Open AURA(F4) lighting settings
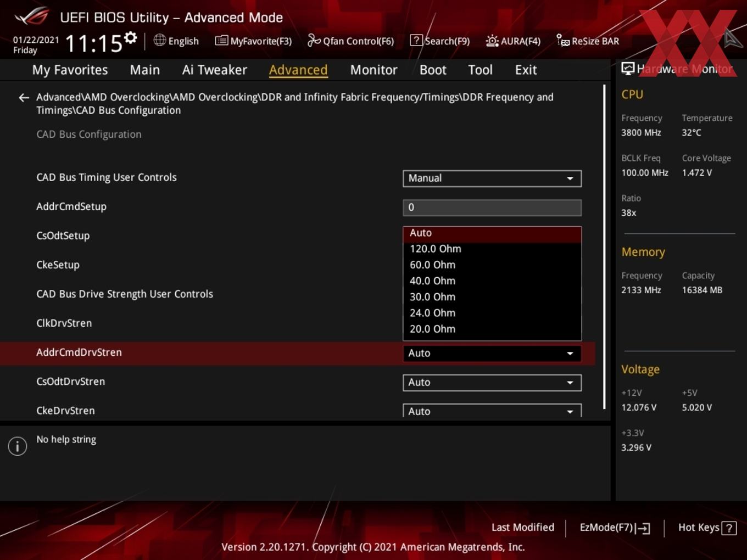 point(513,41)
